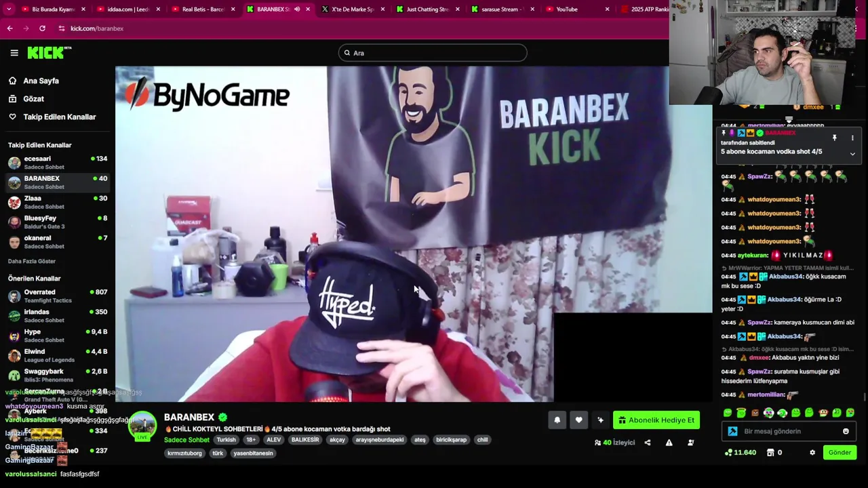Click the ALEV tag

tap(273, 440)
